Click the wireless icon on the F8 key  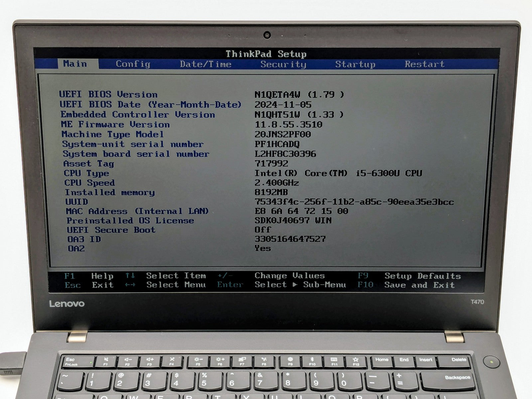tap(264, 359)
